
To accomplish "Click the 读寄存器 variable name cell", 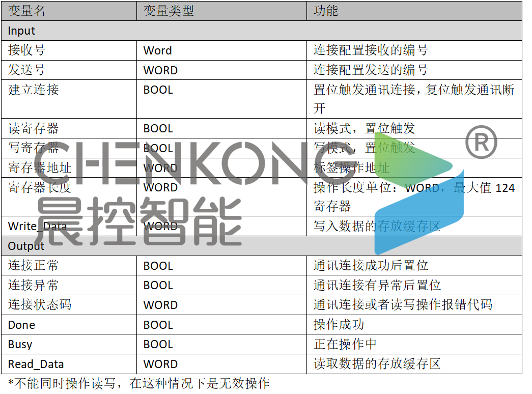I will (34, 128).
